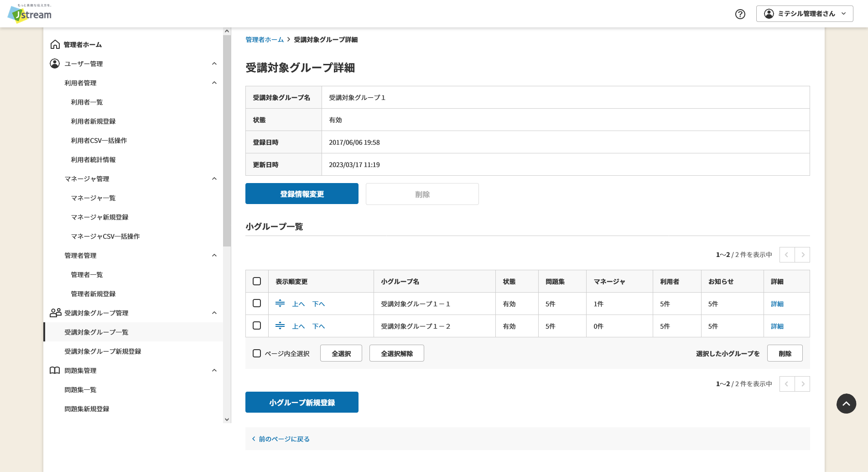Toggle the ページ内全選択 checkbox
868x472 pixels.
click(x=257, y=353)
